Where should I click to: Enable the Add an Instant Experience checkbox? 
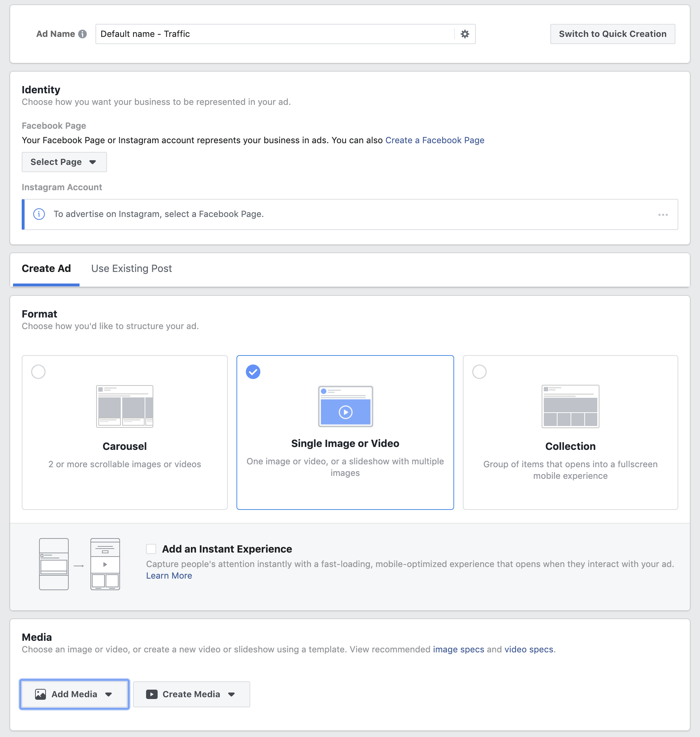[151, 549]
